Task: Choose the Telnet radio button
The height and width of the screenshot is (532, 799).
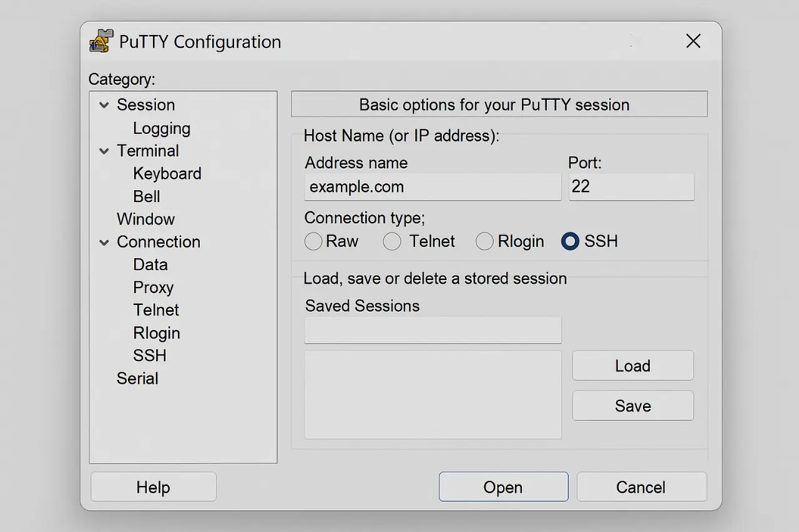Action: 392,241
